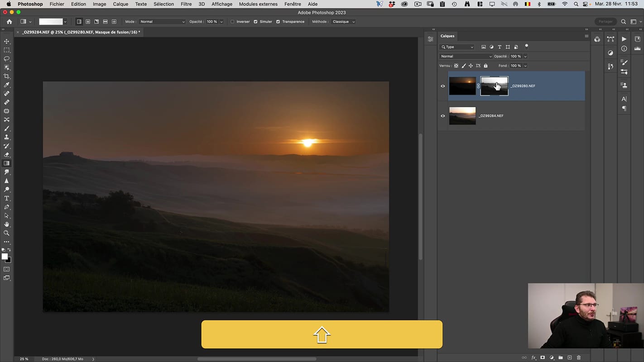The width and height of the screenshot is (644, 362).
Task: Create new group folder icon
Action: point(561,357)
